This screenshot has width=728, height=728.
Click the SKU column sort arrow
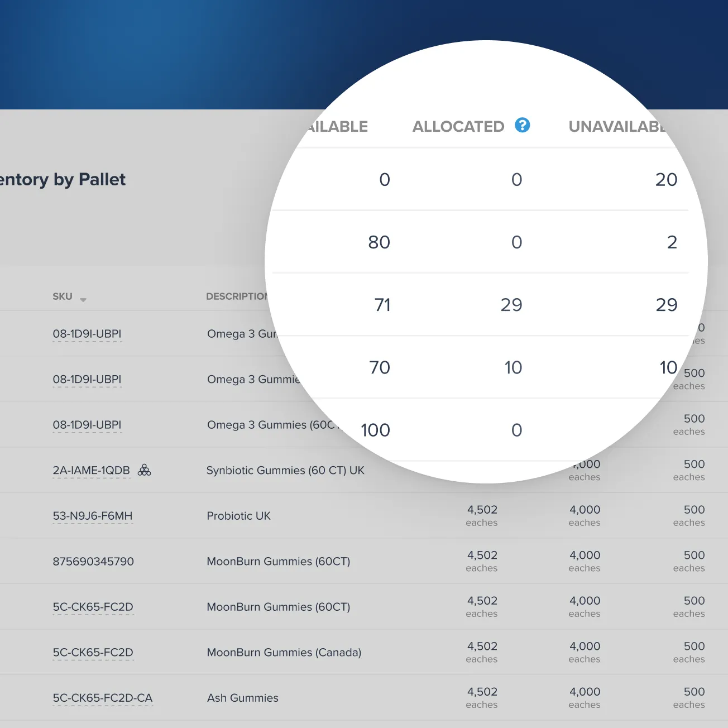pos(83,299)
